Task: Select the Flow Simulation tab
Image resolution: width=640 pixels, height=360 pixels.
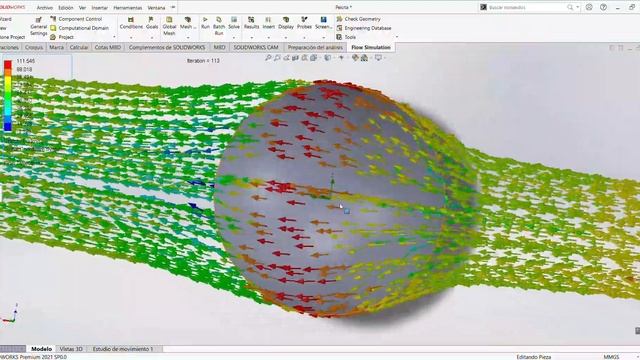Action: tap(371, 47)
